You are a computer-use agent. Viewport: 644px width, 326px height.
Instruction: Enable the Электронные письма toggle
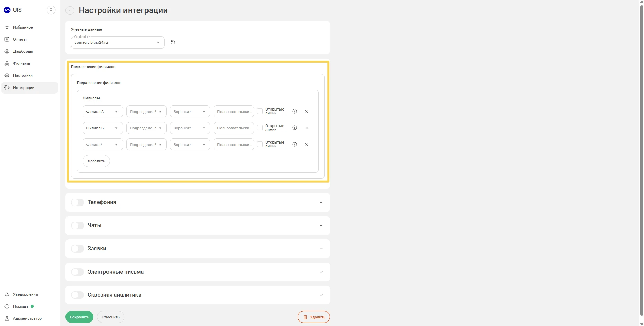[x=78, y=272]
